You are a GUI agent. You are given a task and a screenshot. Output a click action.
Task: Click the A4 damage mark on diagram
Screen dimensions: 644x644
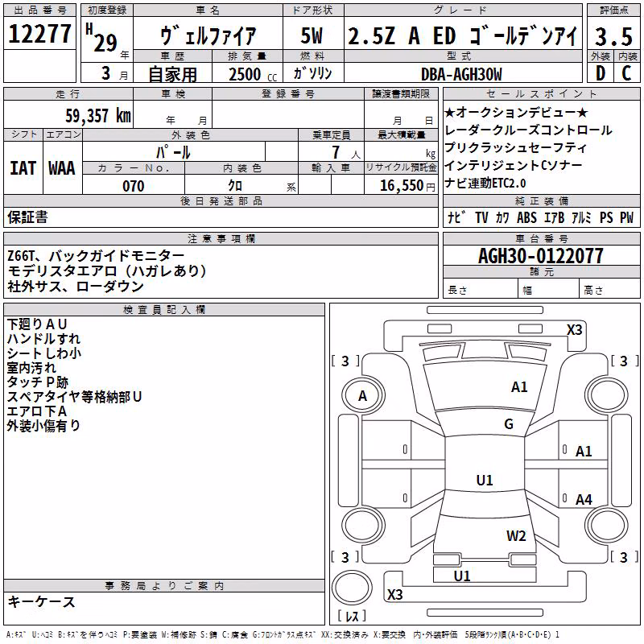[584, 500]
